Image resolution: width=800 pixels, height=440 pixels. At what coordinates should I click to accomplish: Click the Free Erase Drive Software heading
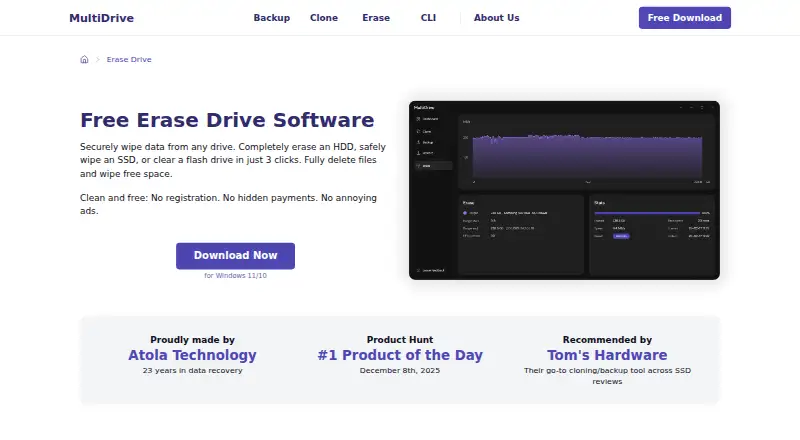pyautogui.click(x=227, y=120)
